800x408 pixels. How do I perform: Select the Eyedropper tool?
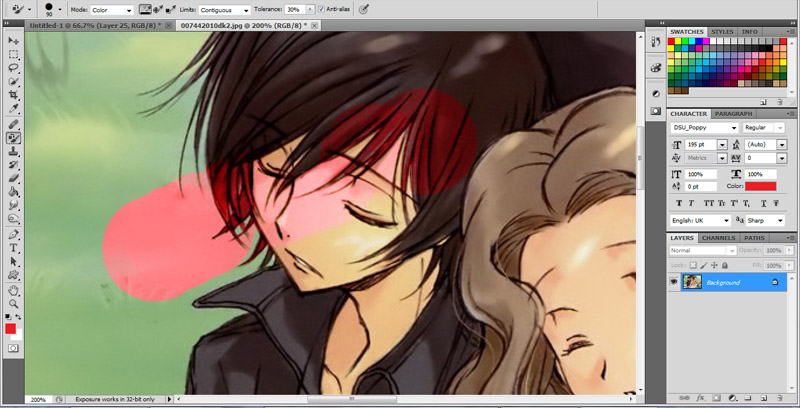(x=13, y=109)
